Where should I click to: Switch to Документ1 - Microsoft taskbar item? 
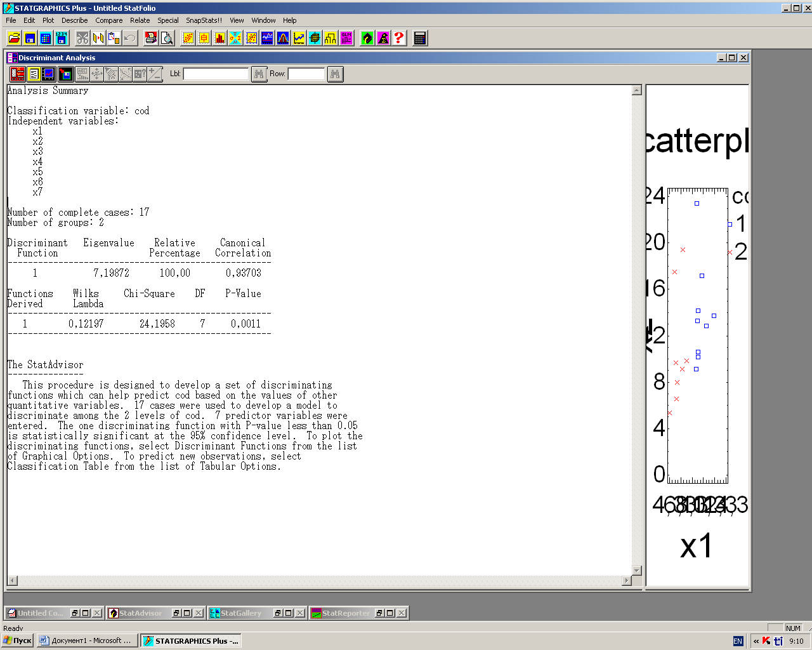click(86, 640)
